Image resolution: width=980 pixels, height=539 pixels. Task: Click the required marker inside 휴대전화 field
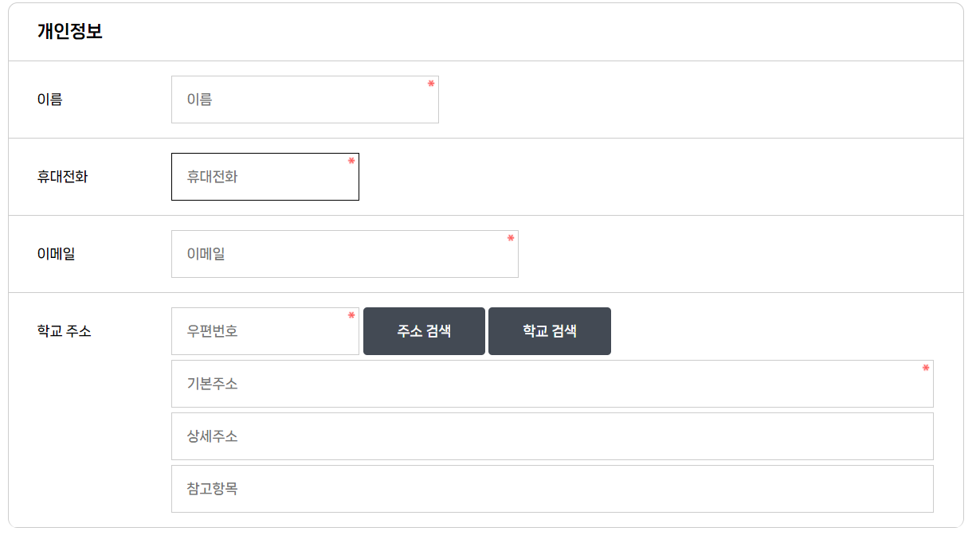click(x=350, y=160)
